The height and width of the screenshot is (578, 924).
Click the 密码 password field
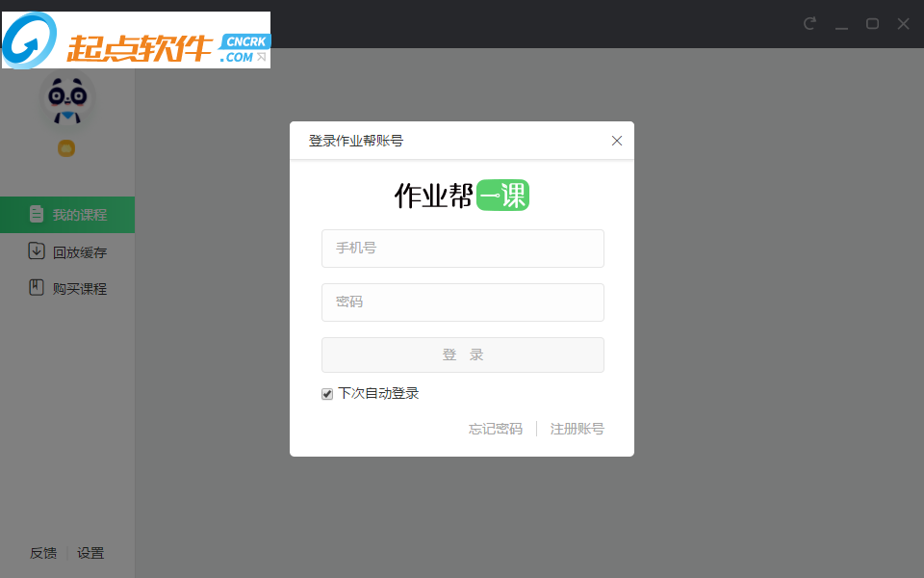[463, 302]
